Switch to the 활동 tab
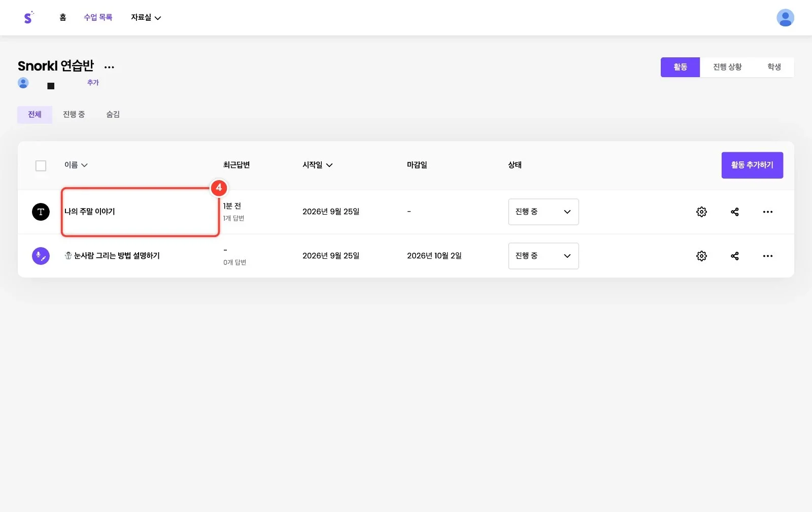This screenshot has width=812, height=512. 680,67
